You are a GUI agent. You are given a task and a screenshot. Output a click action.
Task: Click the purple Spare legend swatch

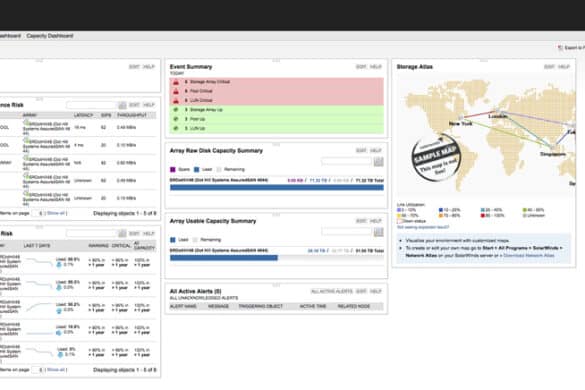tap(173, 169)
